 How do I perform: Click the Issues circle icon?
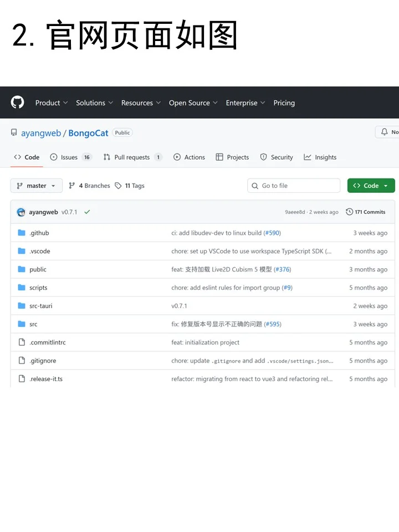point(54,157)
